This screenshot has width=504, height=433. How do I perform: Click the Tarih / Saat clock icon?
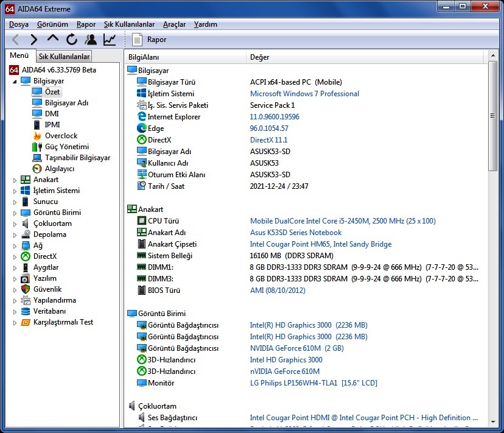142,186
